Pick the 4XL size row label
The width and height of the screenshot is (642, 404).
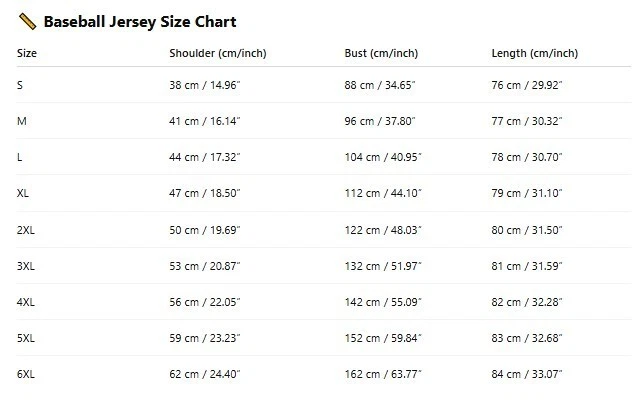(x=26, y=301)
